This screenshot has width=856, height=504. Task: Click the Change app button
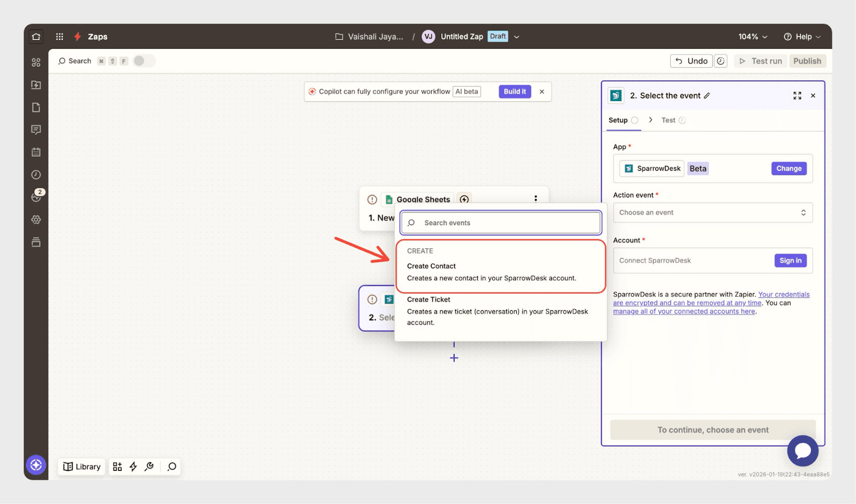[x=789, y=169]
